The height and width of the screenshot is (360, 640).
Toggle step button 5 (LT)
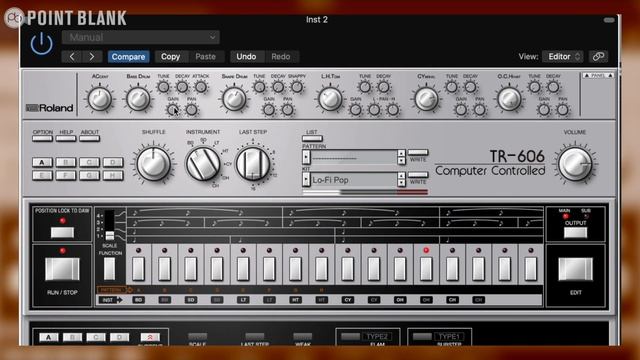point(243,269)
